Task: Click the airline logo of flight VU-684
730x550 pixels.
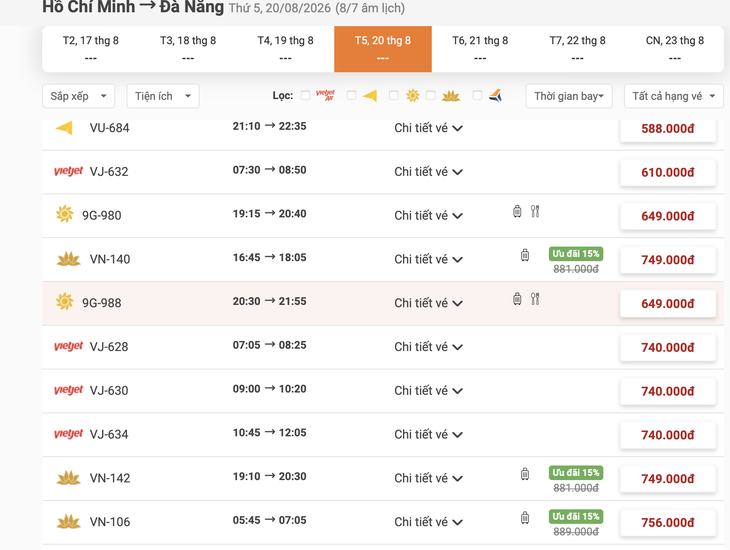Action: coord(64,128)
